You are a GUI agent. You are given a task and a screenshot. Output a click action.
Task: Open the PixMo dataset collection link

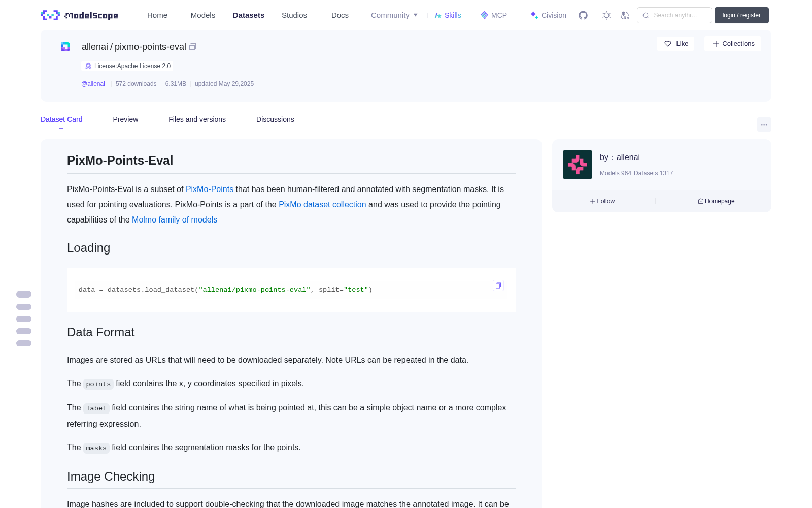point(322,204)
